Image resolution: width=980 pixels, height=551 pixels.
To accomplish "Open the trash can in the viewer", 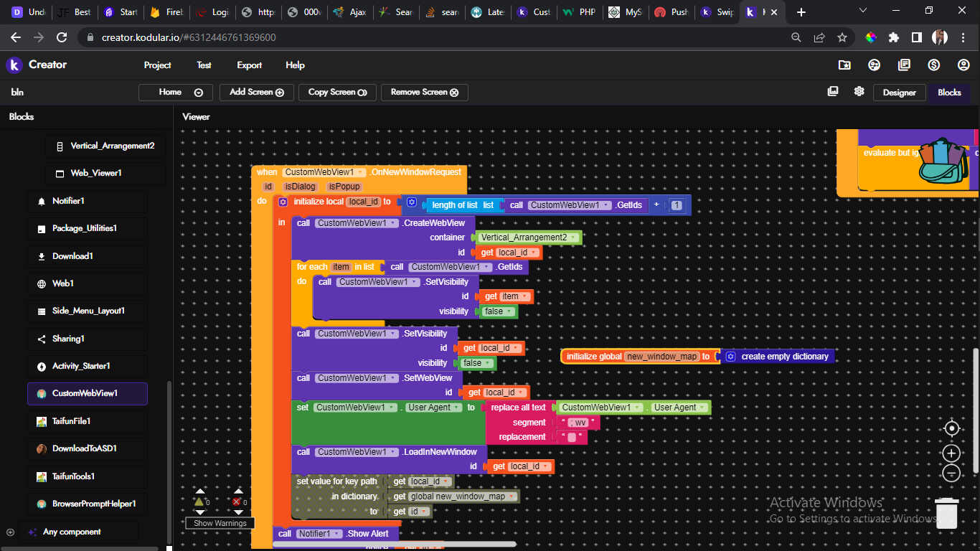I will [947, 513].
